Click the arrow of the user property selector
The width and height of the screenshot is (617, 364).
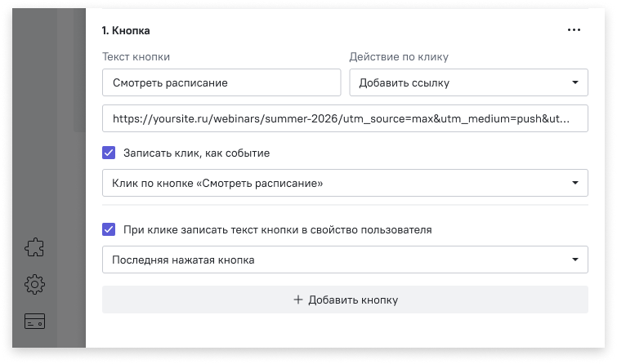click(x=575, y=260)
